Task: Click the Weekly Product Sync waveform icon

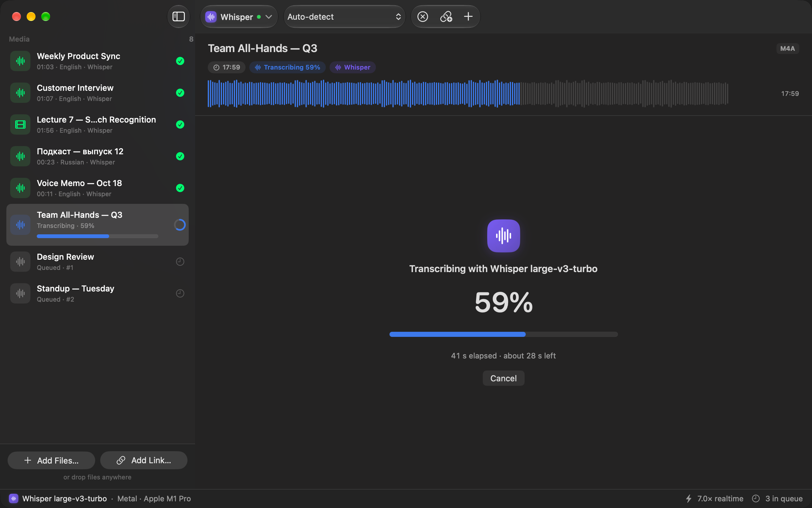Action: pos(21,61)
